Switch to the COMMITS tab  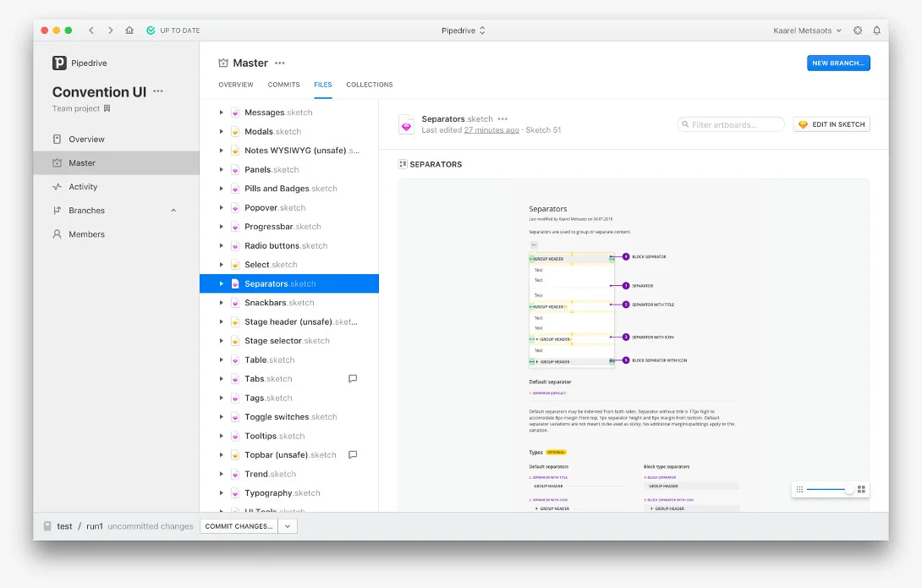(283, 85)
